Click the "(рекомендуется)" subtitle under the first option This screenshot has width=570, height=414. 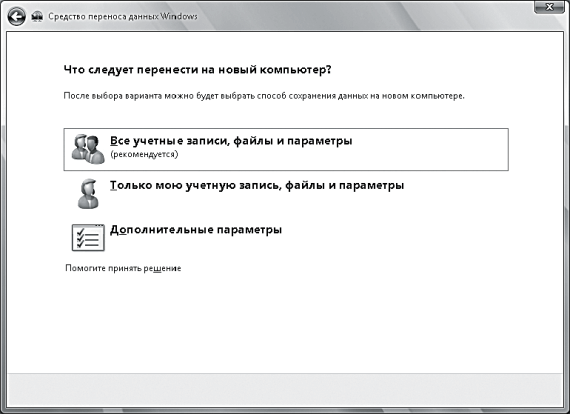coord(144,154)
